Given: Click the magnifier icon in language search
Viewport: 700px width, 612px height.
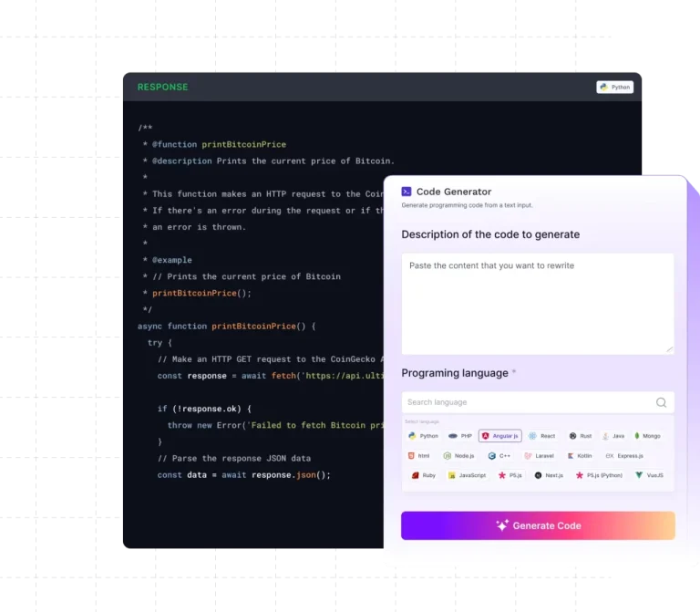Looking at the screenshot, I should (661, 402).
